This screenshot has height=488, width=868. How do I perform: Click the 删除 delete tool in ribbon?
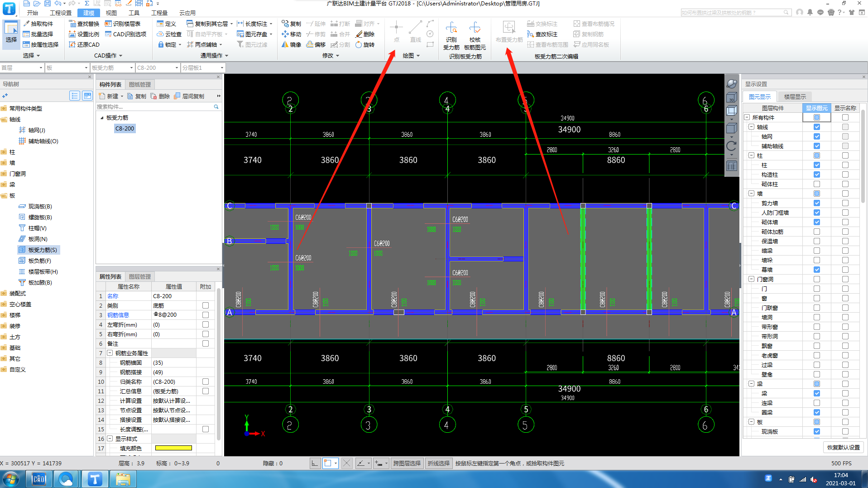[365, 34]
